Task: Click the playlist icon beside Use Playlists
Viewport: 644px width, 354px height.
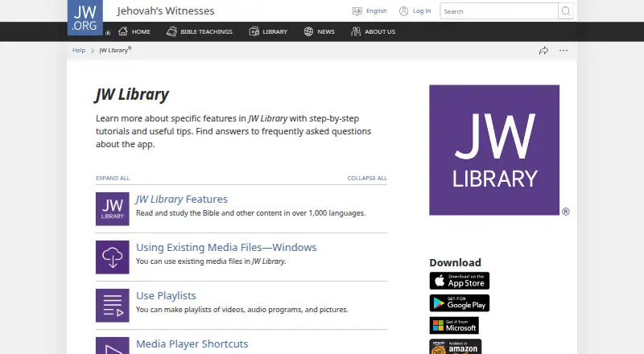Action: point(113,306)
